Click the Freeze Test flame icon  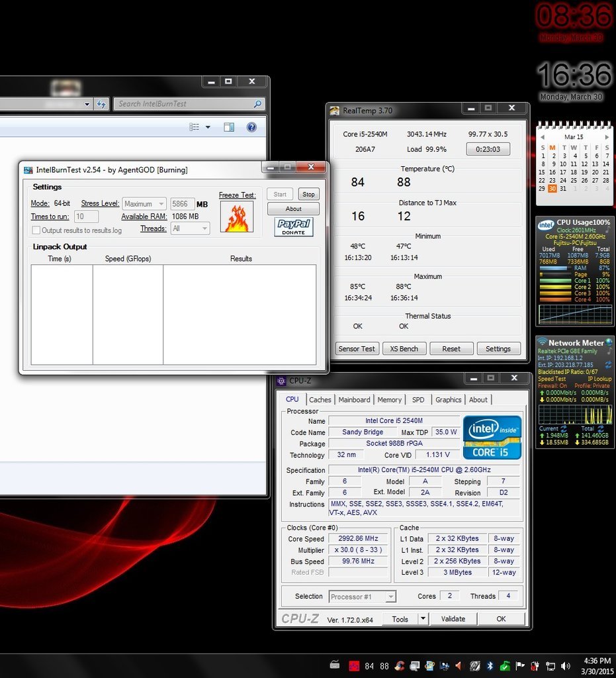click(x=237, y=217)
